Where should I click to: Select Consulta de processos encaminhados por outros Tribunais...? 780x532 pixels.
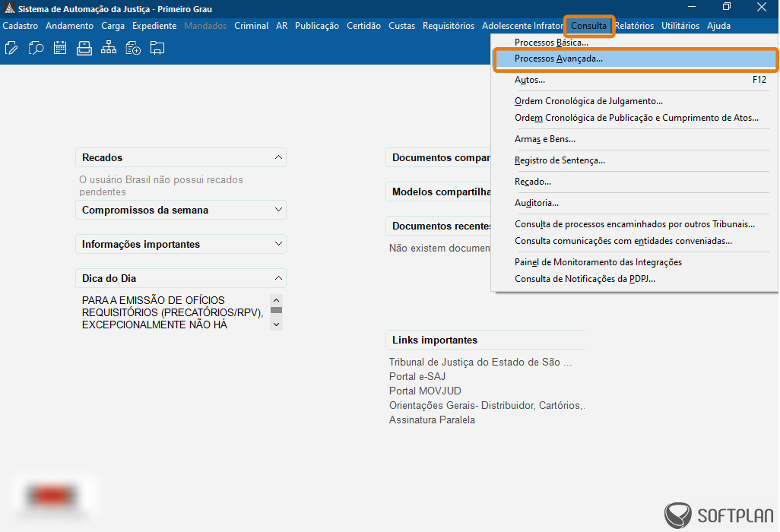tap(634, 224)
